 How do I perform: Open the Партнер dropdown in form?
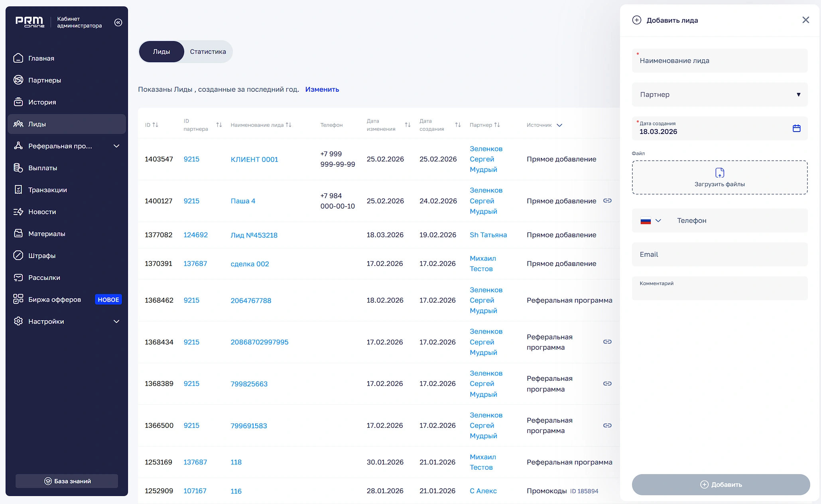click(x=719, y=94)
